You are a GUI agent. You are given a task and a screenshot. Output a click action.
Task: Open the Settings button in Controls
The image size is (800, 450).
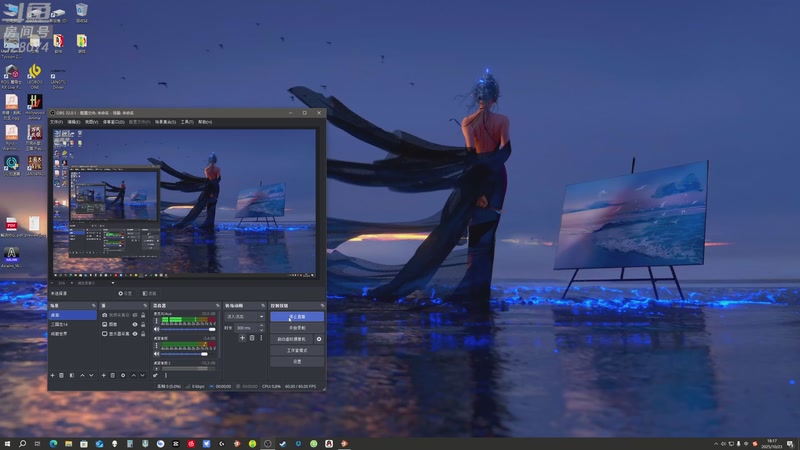click(297, 361)
